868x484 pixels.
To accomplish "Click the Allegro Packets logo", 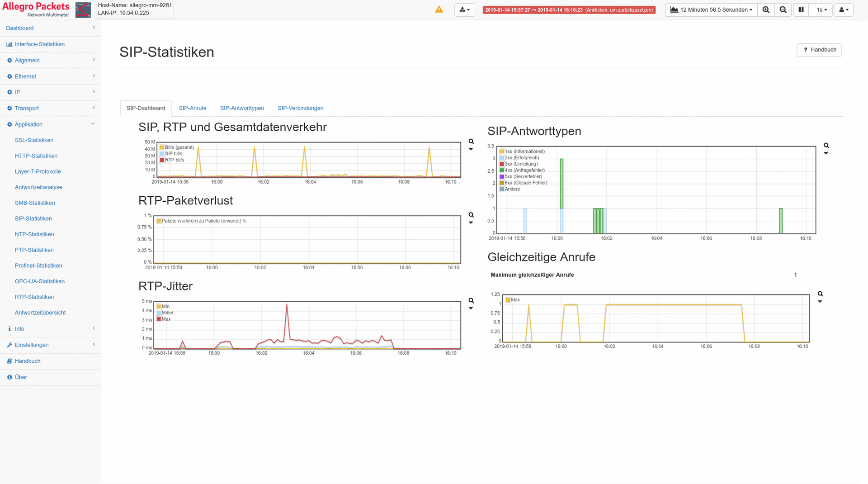I will tap(46, 9).
